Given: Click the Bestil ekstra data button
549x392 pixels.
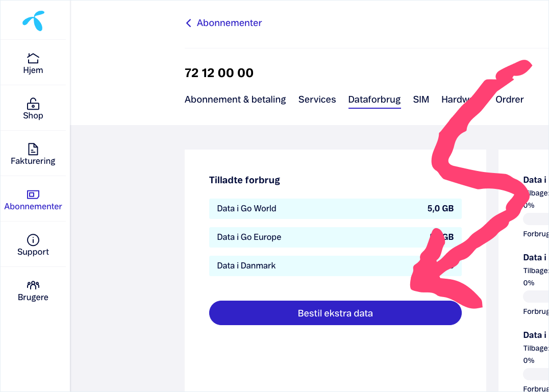Looking at the screenshot, I should pos(335,313).
